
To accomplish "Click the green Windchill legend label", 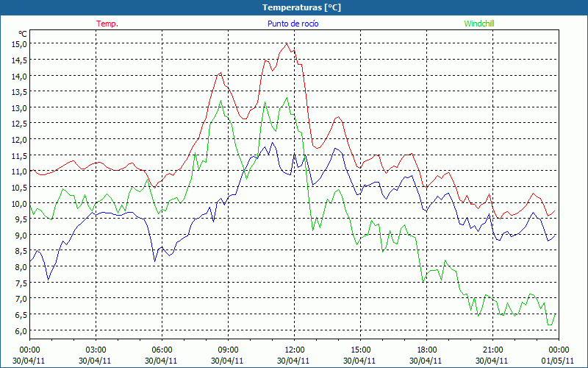I will click(x=479, y=24).
